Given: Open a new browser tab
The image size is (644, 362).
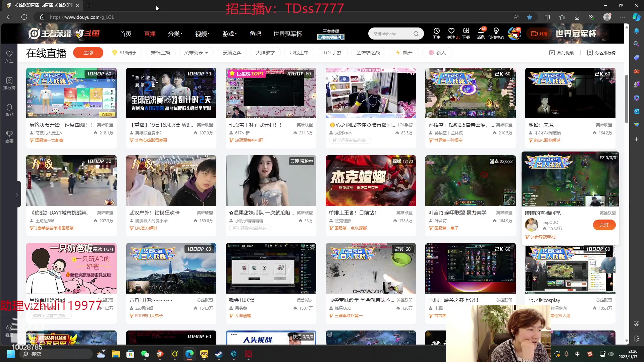Looking at the screenshot, I should click(x=89, y=5).
